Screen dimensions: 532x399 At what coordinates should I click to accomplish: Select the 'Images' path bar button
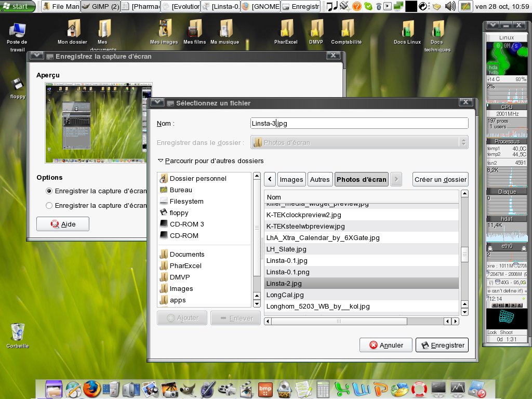coord(291,179)
